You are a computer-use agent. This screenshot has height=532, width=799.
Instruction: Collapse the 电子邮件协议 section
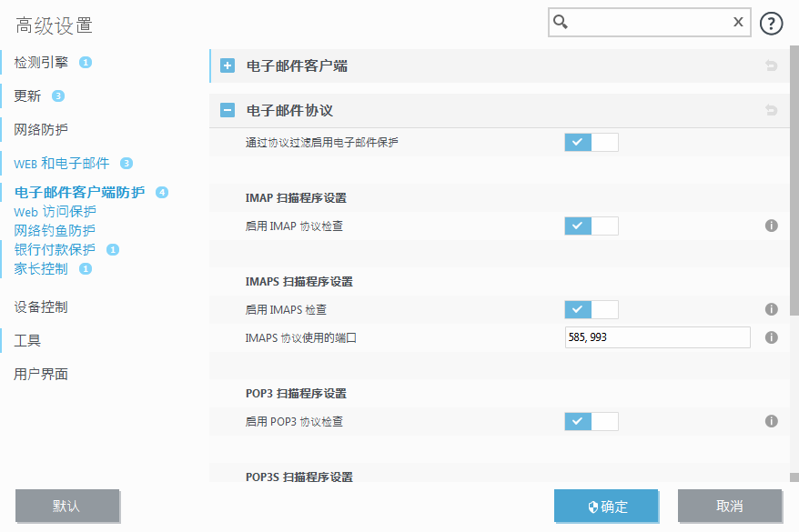coord(227,109)
